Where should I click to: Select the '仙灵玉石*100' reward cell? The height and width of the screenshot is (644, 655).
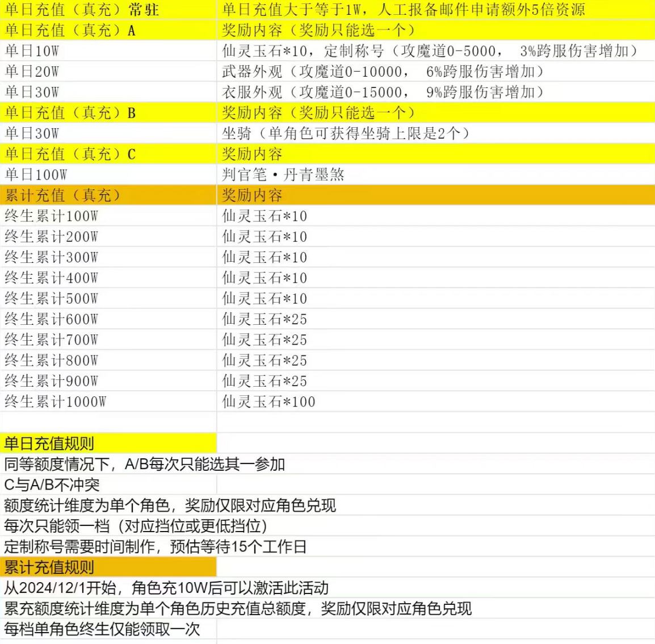(268, 402)
